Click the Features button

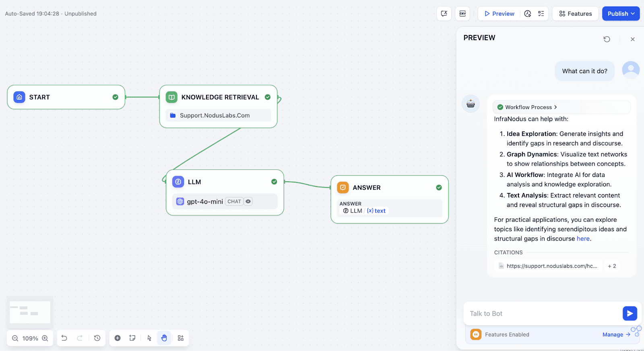click(x=575, y=14)
